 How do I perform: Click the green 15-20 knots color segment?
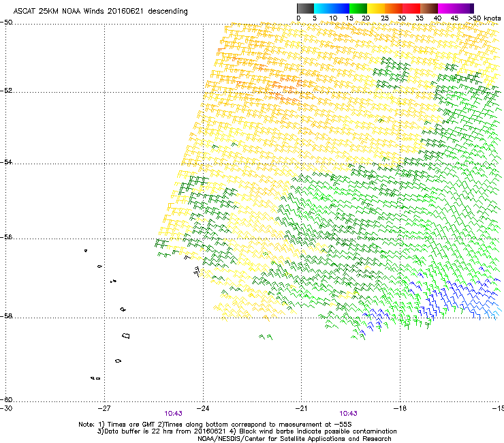point(358,8)
